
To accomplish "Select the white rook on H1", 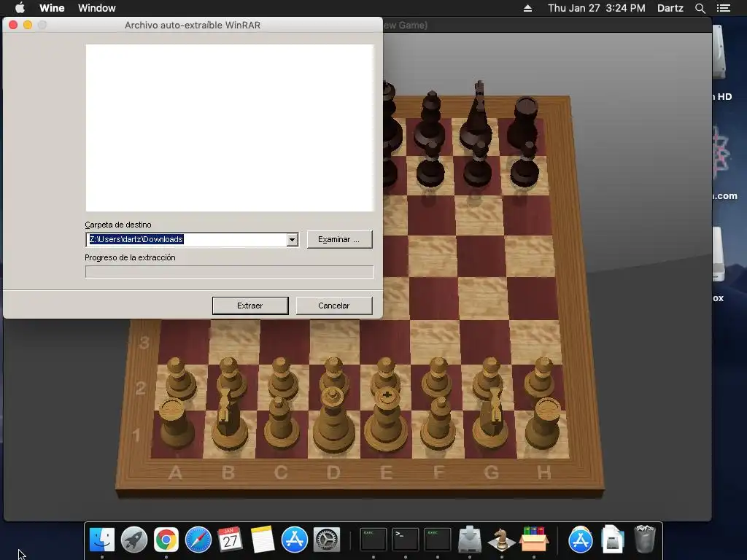I will pos(546,424).
